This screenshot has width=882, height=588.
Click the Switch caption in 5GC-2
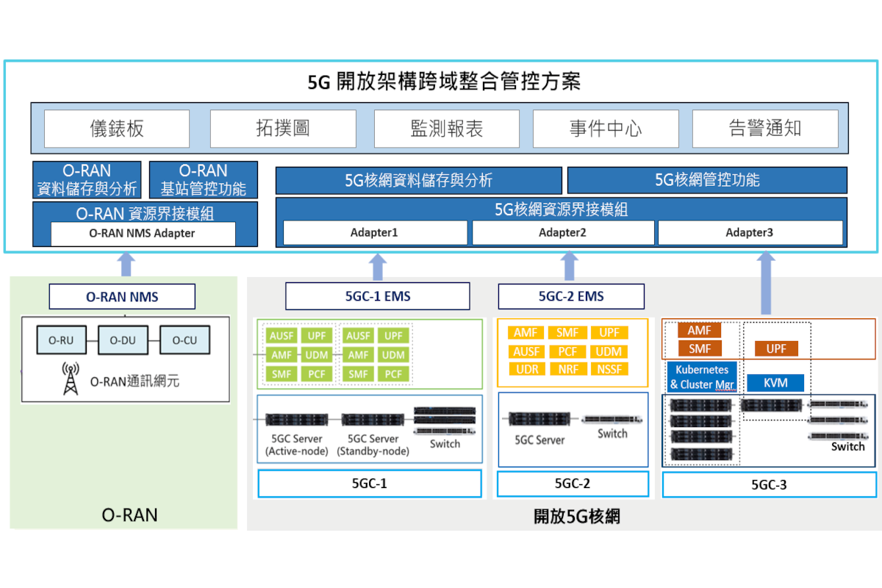[612, 433]
